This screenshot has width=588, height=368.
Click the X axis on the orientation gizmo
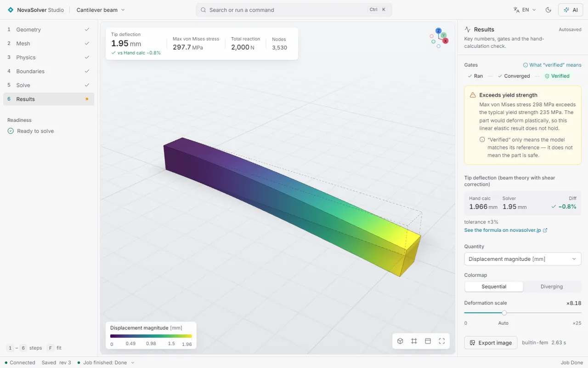[445, 41]
